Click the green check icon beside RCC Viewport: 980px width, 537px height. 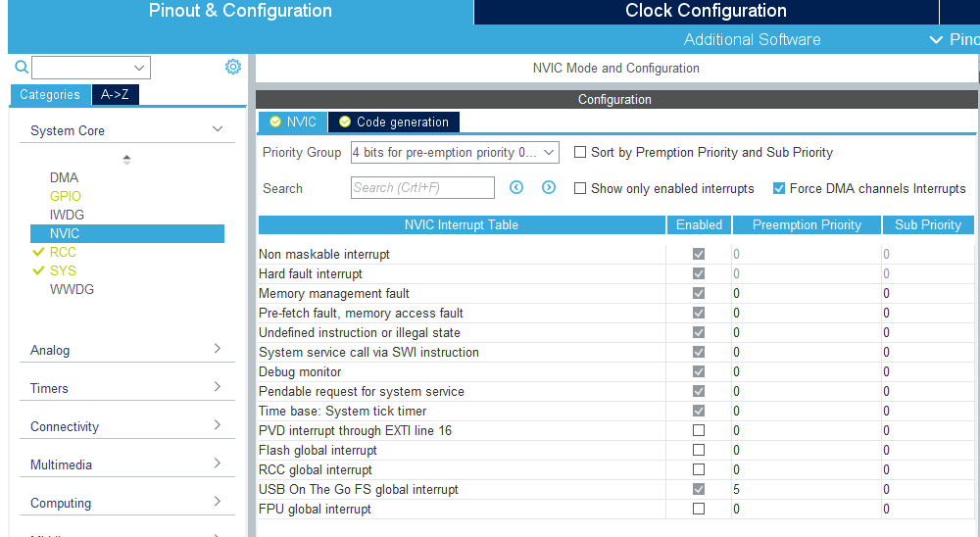click(39, 252)
